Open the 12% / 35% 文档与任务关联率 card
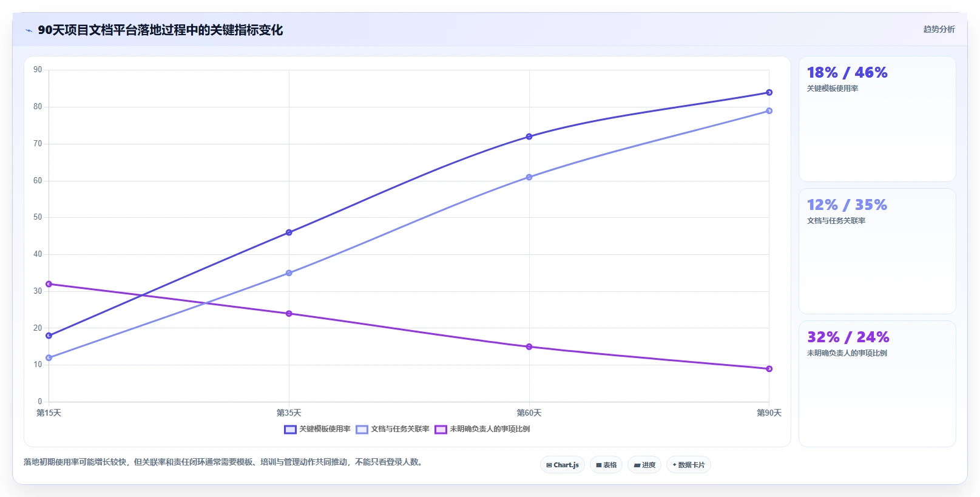Screen dimensions: 980x497 877,251
